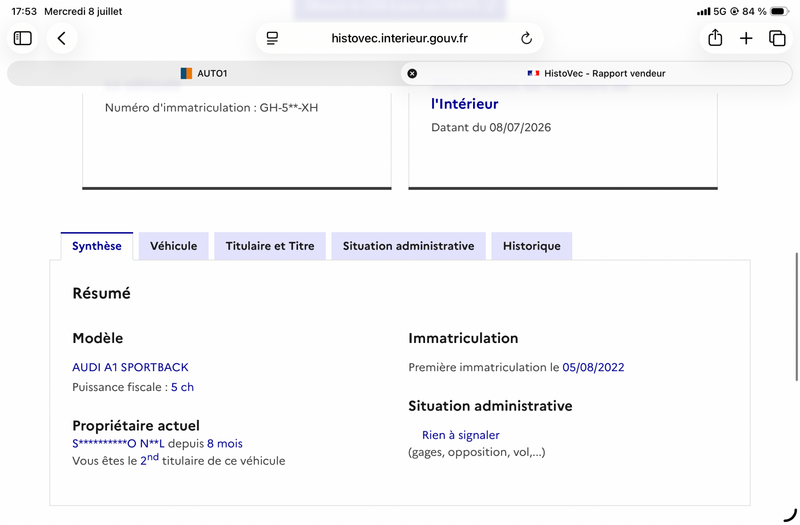Click the page vertical scrollbar
Viewport: 800px width, 525px height.
[x=796, y=316]
